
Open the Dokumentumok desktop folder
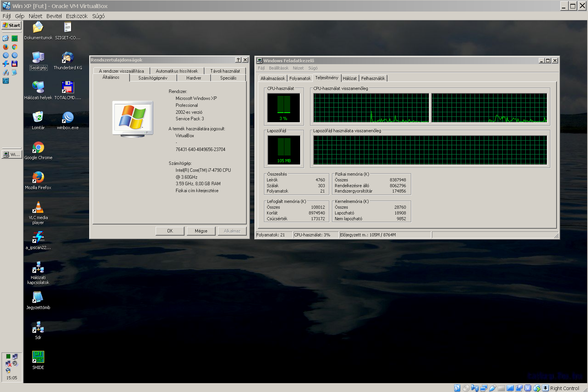(x=38, y=30)
